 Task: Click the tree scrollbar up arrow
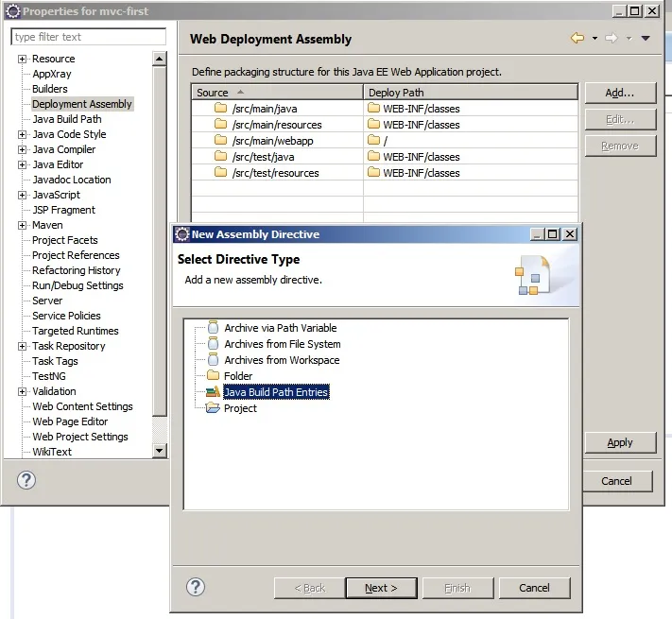[160, 59]
